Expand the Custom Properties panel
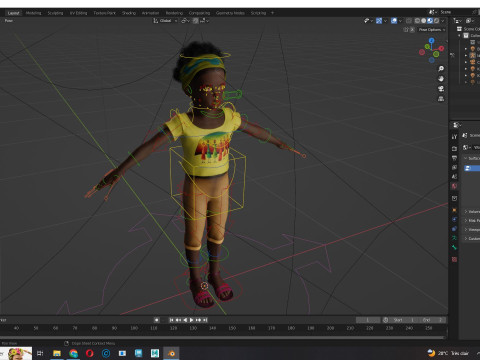The width and height of the screenshot is (480, 360). [x=466, y=238]
